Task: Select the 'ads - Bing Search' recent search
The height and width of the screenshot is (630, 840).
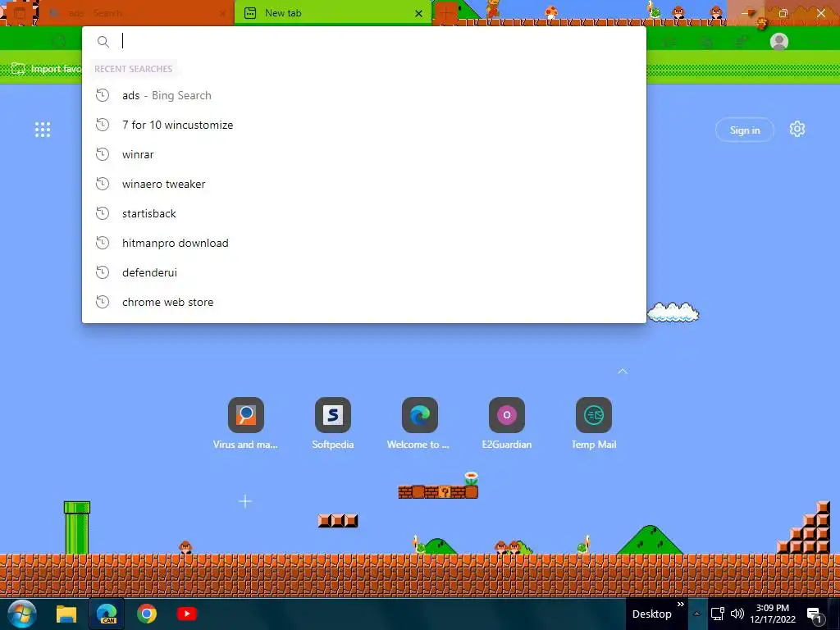Action: tap(363, 95)
